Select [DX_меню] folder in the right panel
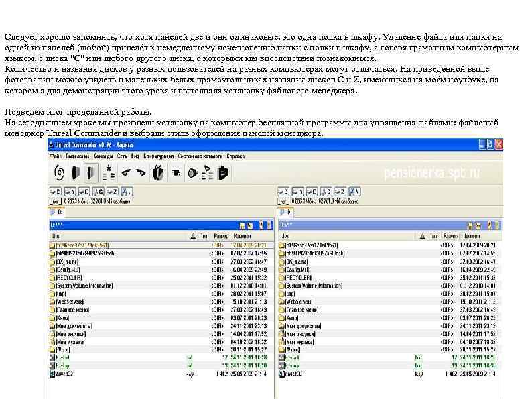The width and height of the screenshot is (532, 399). coord(390,262)
